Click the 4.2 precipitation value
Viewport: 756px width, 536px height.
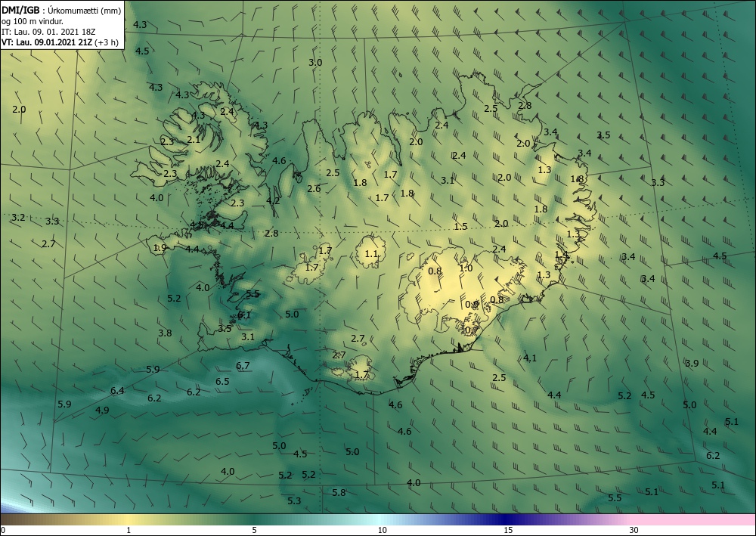point(273,201)
